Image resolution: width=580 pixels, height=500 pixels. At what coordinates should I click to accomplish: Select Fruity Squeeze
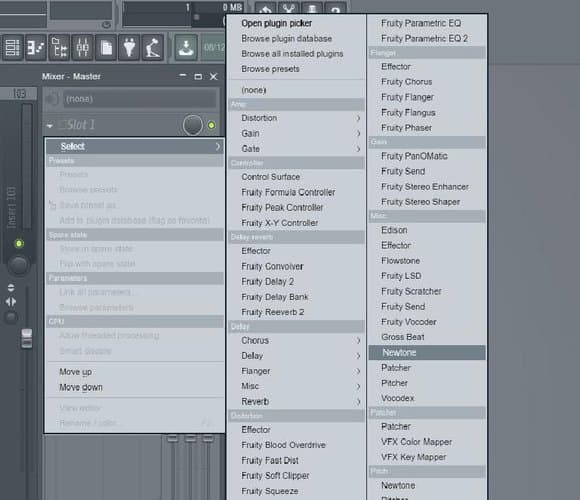tap(296, 491)
